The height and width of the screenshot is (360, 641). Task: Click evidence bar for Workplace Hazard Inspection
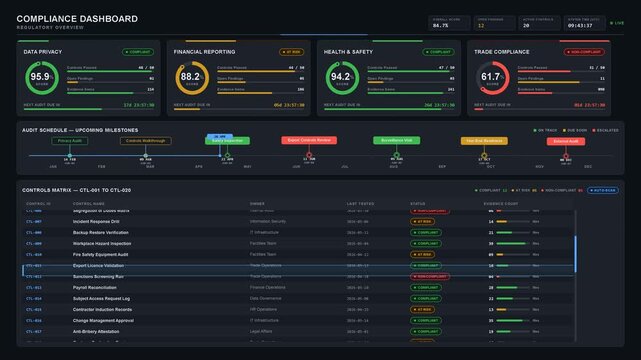(x=513, y=244)
